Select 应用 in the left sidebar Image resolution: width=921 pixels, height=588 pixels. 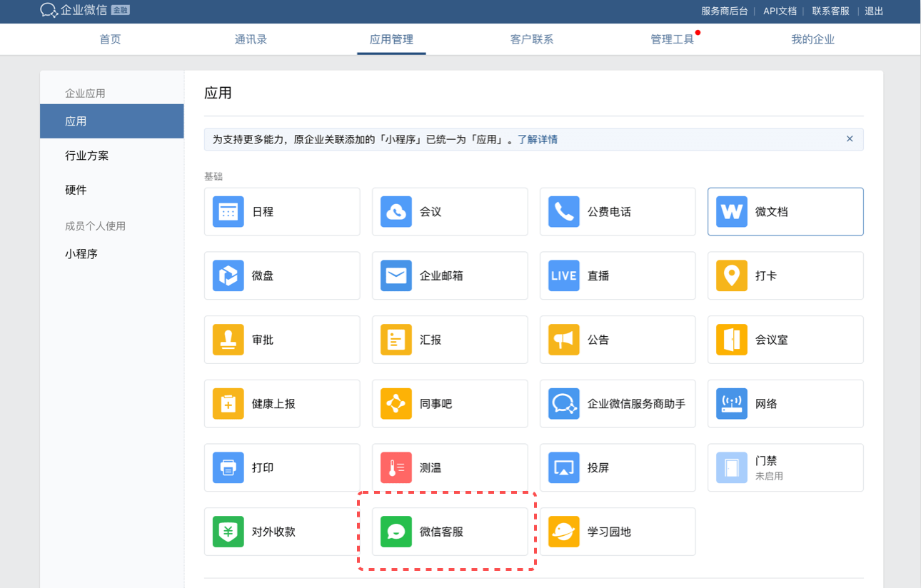coord(112,121)
